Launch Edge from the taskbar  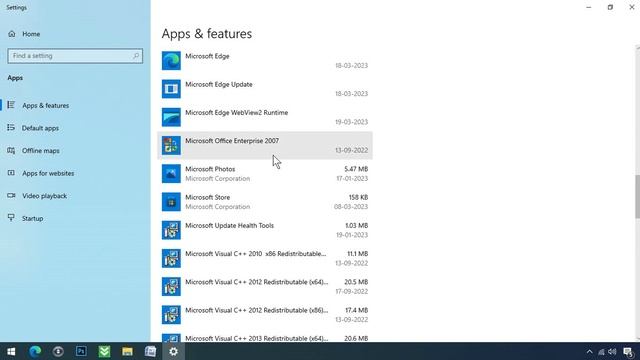pos(35,351)
